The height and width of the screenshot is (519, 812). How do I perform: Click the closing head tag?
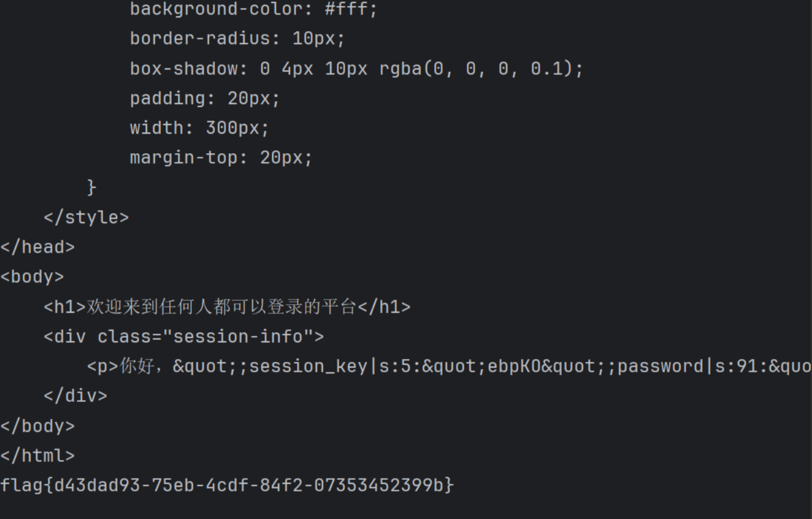click(38, 247)
